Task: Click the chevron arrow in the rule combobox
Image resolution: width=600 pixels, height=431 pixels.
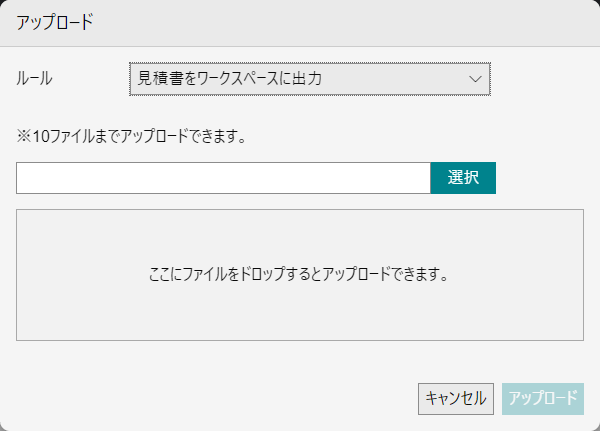Action: click(475, 79)
